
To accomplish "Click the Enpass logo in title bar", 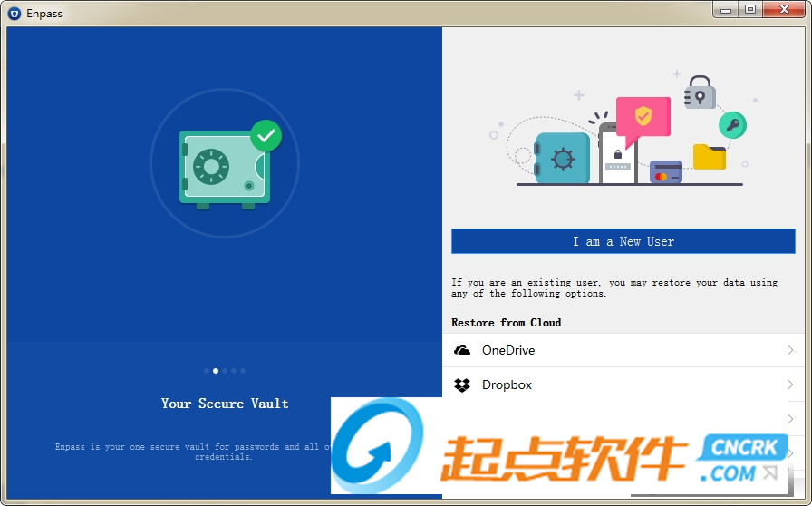I will [x=14, y=14].
